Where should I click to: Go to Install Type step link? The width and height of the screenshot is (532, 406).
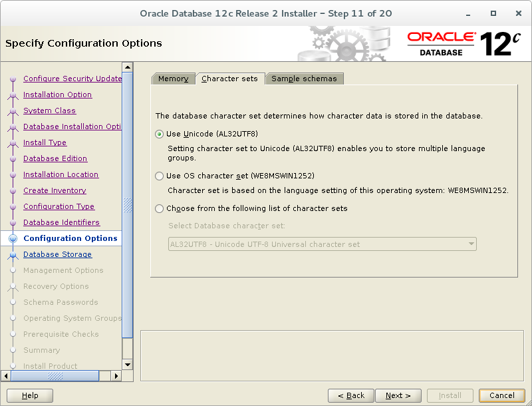click(x=45, y=142)
